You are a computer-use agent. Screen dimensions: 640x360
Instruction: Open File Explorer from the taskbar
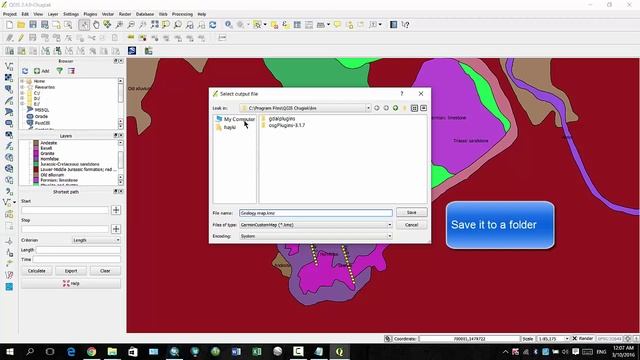(112, 351)
